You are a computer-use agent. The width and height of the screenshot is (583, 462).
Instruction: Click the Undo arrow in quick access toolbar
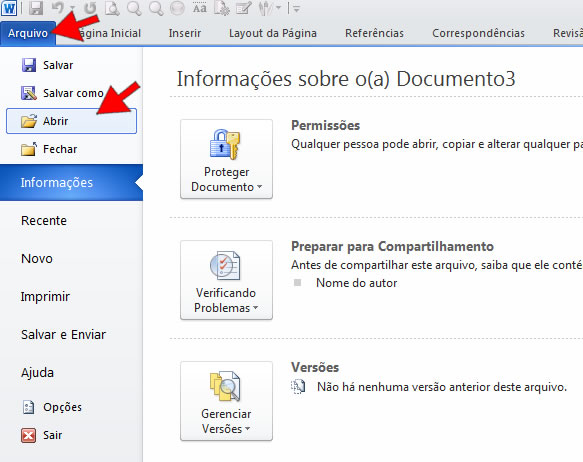click(x=58, y=7)
